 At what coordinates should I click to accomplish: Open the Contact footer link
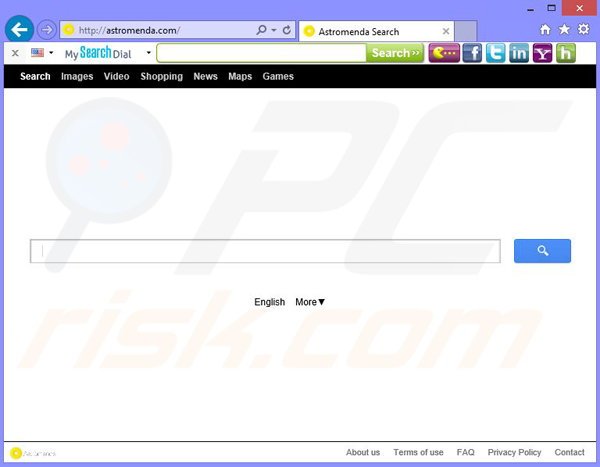(x=569, y=452)
